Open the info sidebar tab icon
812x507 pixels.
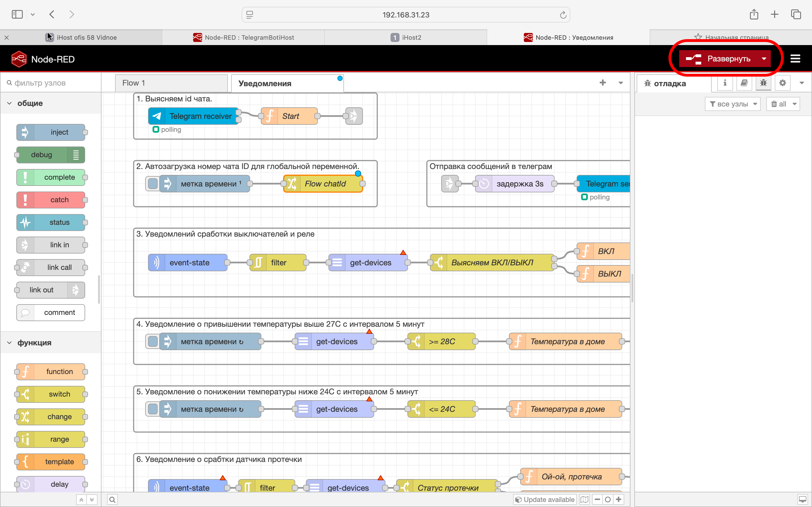pyautogui.click(x=725, y=83)
